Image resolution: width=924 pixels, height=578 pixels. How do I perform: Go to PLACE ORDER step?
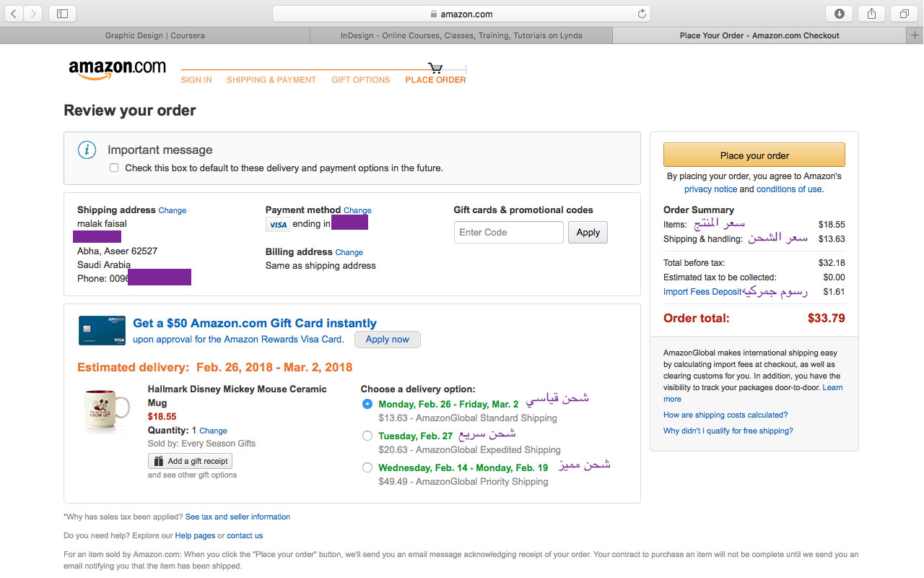(436, 80)
